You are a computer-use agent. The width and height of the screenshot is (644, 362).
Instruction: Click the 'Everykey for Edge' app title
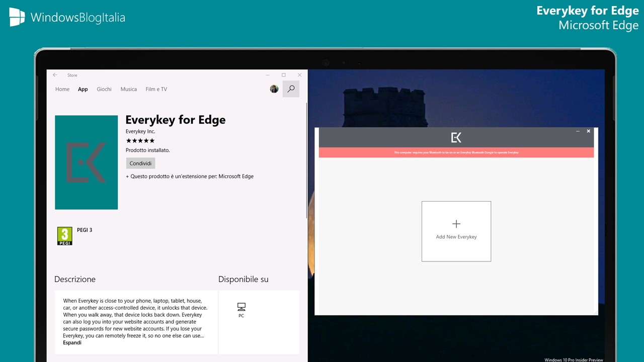tap(176, 120)
